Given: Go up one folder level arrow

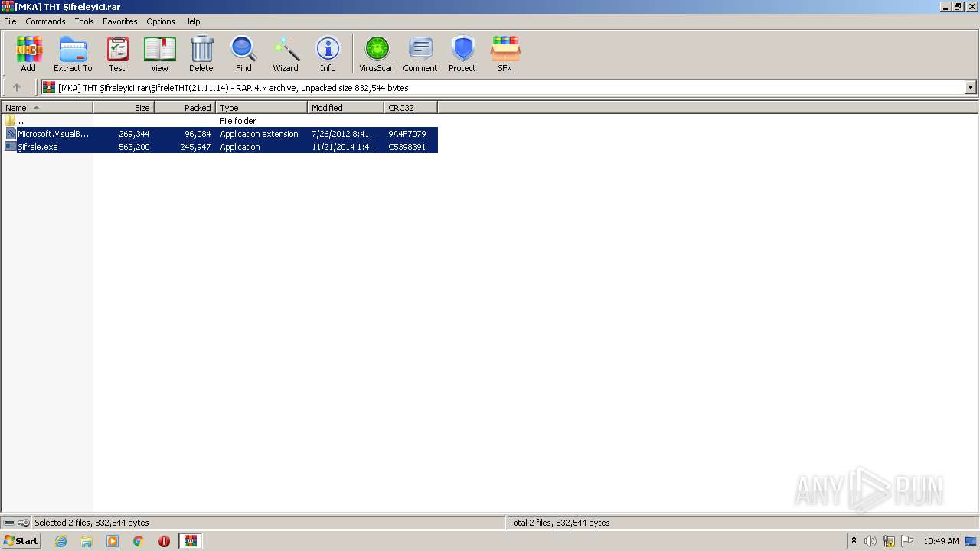Looking at the screenshot, I should click(17, 87).
